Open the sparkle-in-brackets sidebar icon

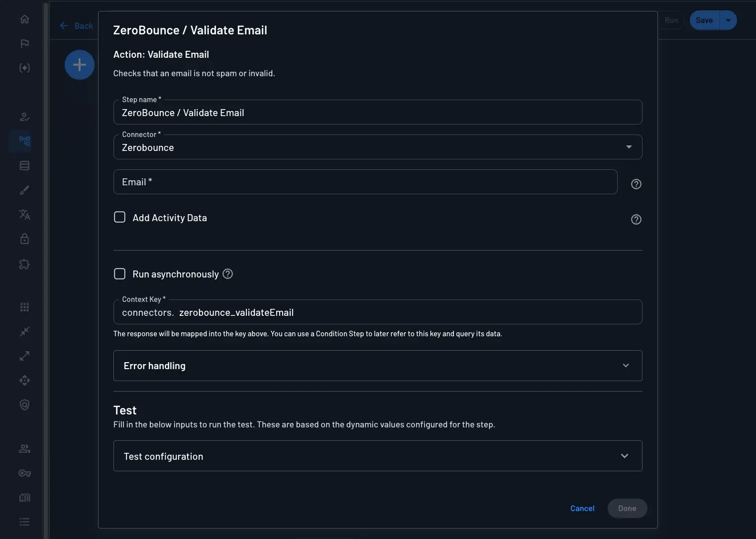[24, 68]
